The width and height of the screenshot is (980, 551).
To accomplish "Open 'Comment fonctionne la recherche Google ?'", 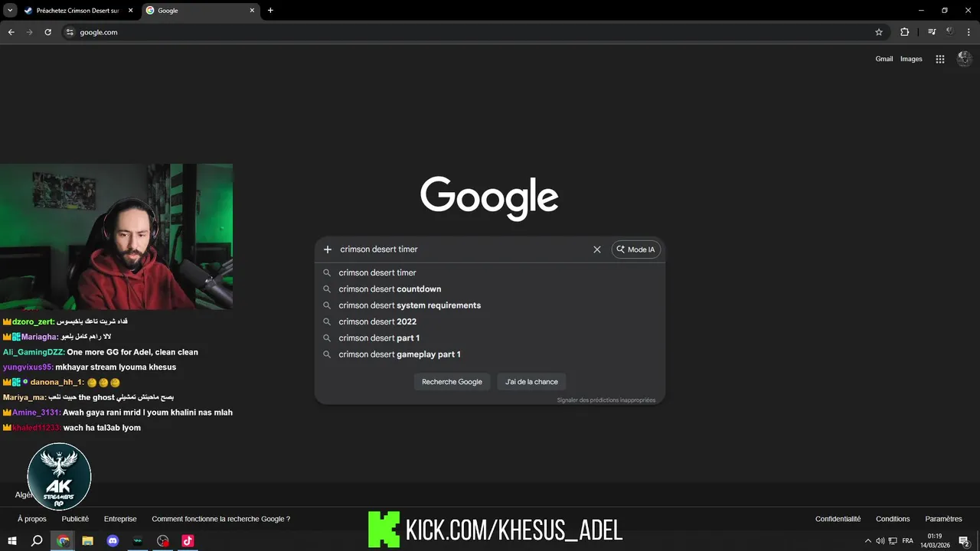I will [x=221, y=519].
